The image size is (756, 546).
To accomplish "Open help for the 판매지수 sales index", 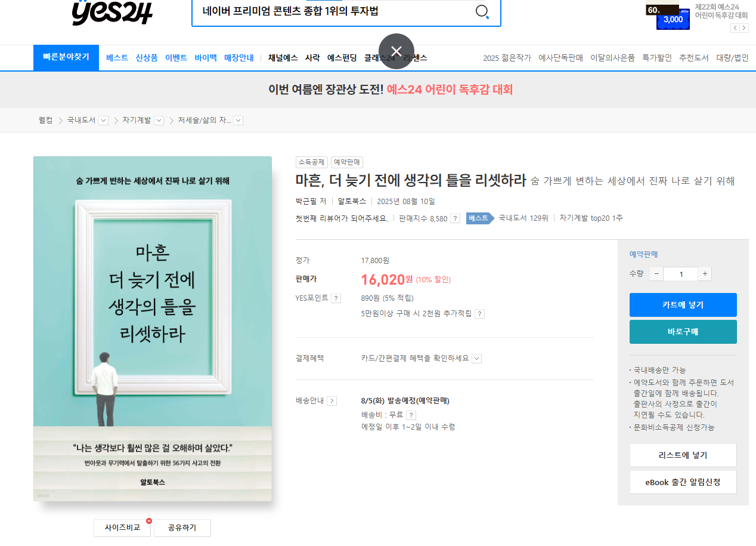I will tap(454, 218).
